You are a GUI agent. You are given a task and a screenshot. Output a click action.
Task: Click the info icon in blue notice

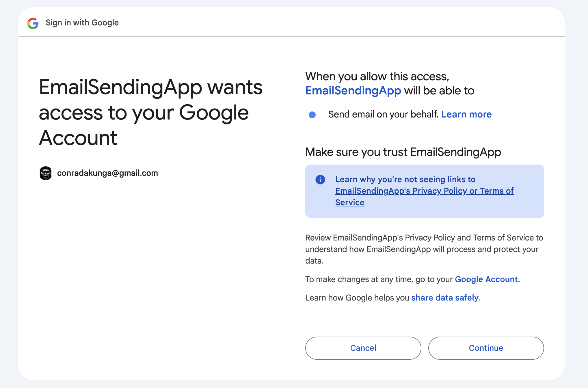(x=320, y=180)
